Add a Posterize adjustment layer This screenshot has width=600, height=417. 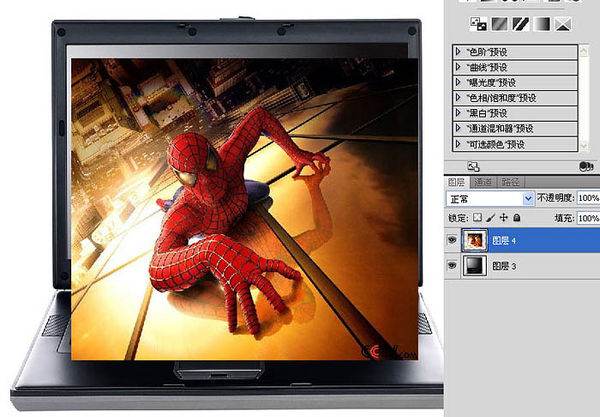click(x=499, y=24)
